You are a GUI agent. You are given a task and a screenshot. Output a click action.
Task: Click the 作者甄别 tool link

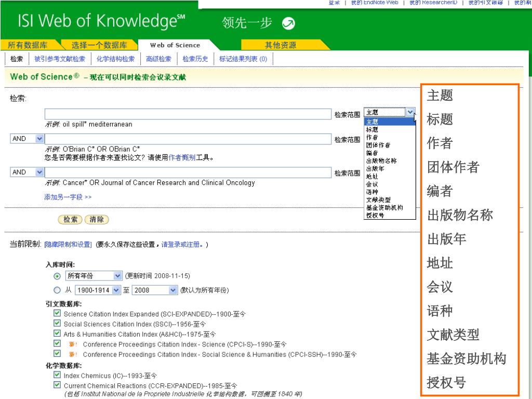pyautogui.click(x=182, y=157)
